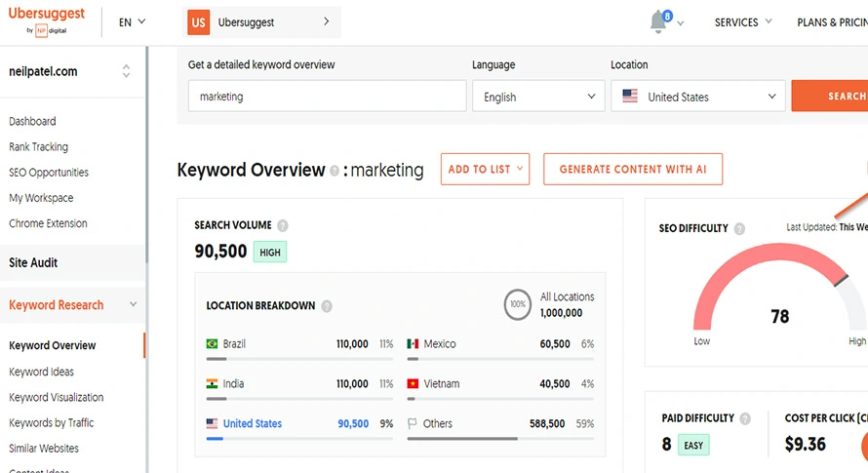This screenshot has width=868, height=473.
Task: Open the Services menu
Action: coord(742,21)
